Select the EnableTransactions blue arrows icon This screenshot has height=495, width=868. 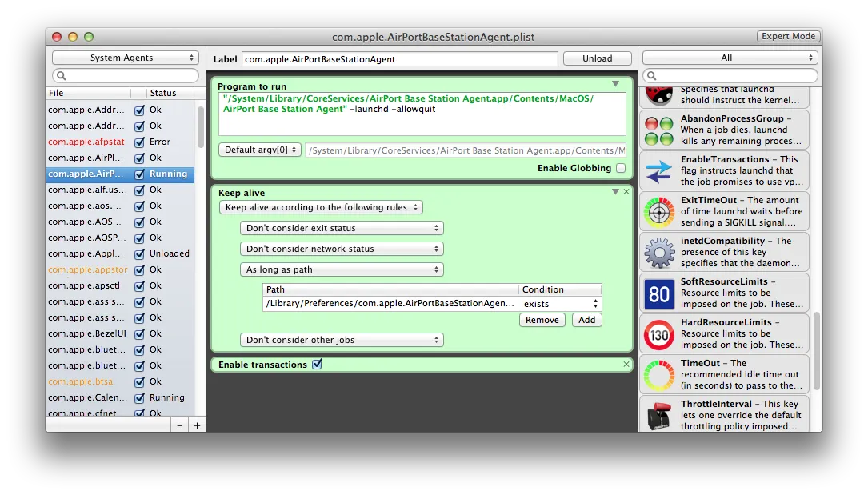coord(658,170)
